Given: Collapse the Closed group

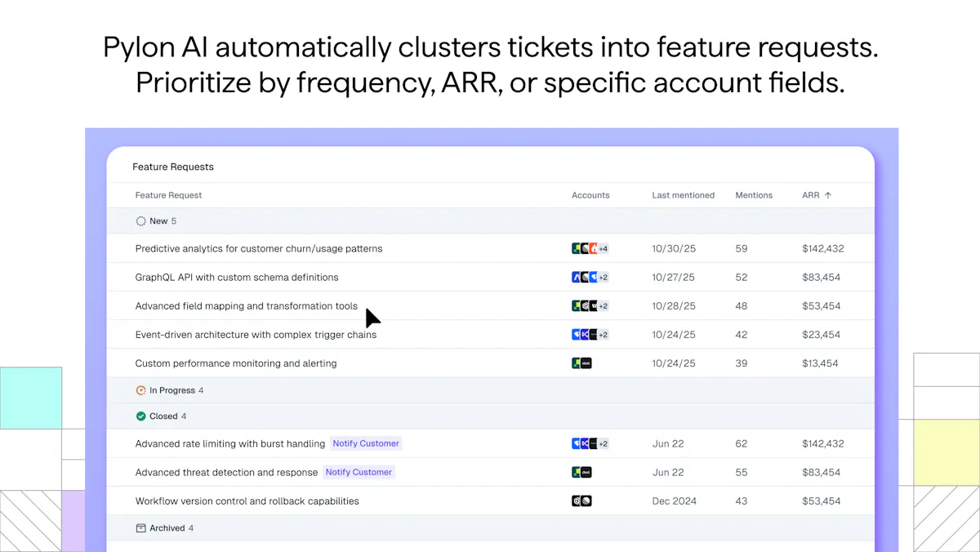Looking at the screenshot, I should point(490,416).
